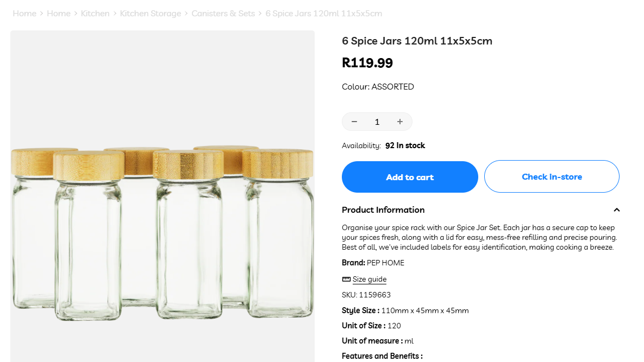Image resolution: width=644 pixels, height=362 pixels.
Task: Click the product title heading
Action: [x=417, y=41]
